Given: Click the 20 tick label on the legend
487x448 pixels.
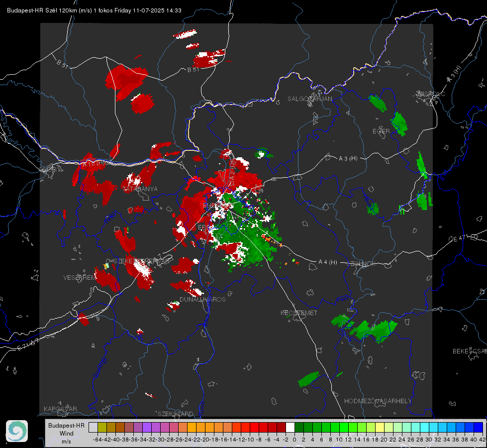Looking at the screenshot, I should [384, 440].
